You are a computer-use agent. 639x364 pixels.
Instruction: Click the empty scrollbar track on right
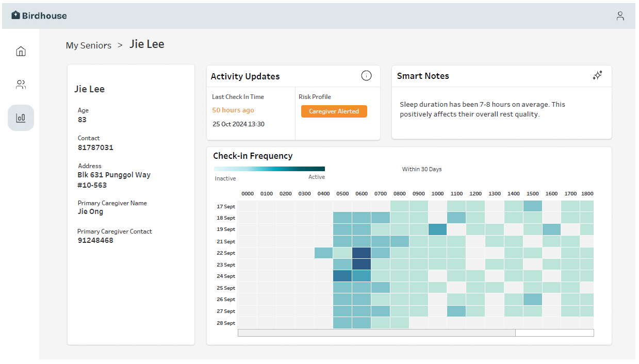pyautogui.click(x=554, y=333)
